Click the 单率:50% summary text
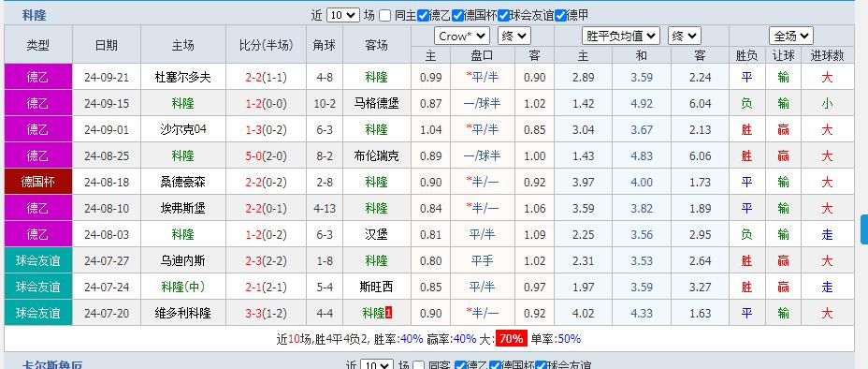 pos(556,338)
